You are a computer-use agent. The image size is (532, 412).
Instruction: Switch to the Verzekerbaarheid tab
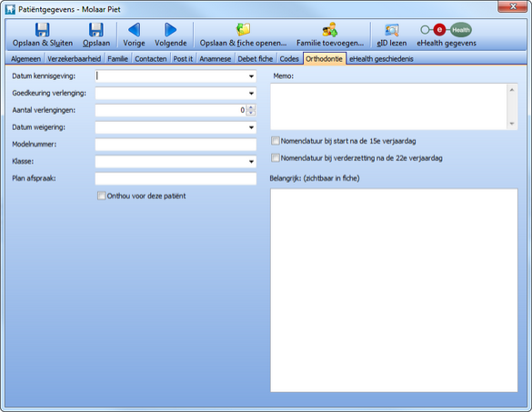(x=74, y=59)
